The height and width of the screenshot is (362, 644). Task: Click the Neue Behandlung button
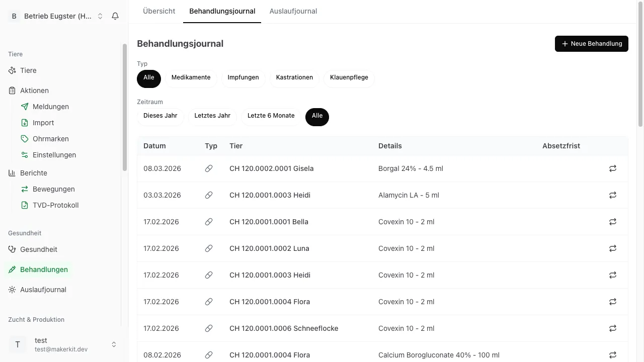[591, 44]
